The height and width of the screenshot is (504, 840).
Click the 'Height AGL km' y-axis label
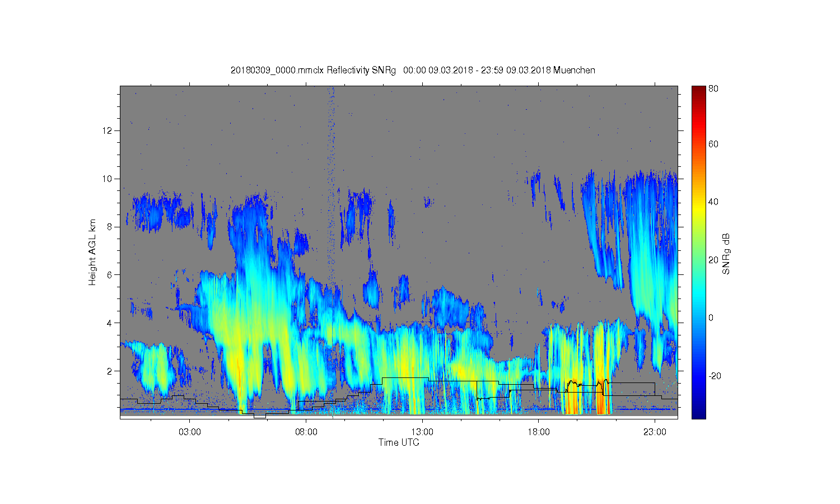point(92,252)
